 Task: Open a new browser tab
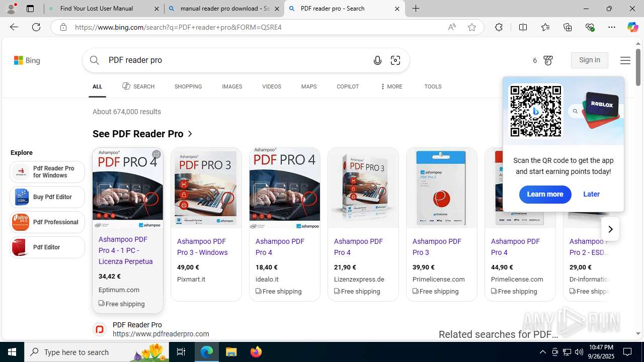click(x=416, y=9)
